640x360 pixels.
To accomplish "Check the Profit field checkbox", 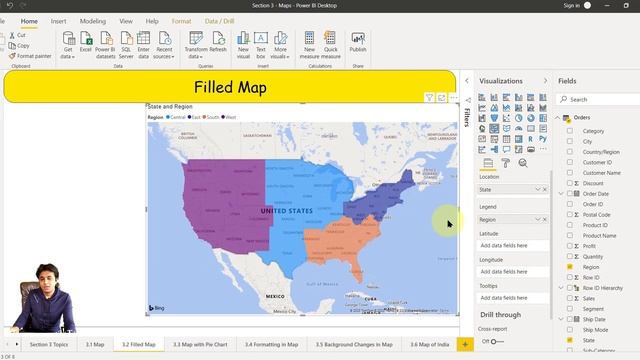I will [570, 246].
